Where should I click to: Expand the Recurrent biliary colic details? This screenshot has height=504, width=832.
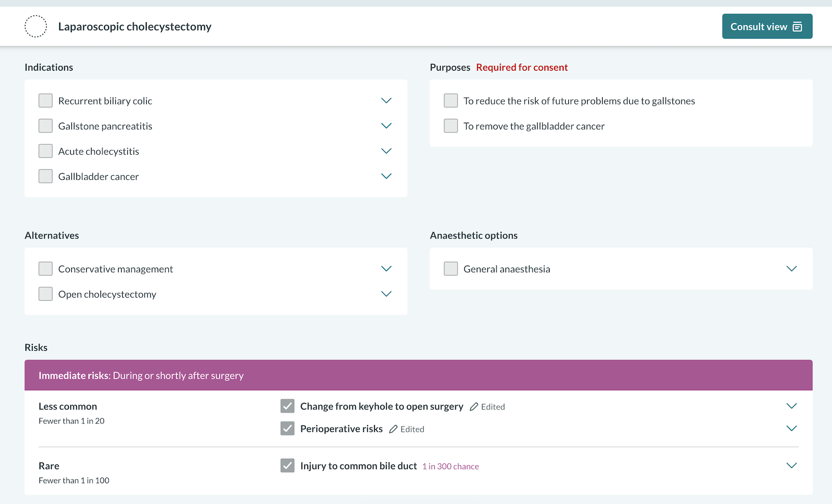[x=386, y=100]
